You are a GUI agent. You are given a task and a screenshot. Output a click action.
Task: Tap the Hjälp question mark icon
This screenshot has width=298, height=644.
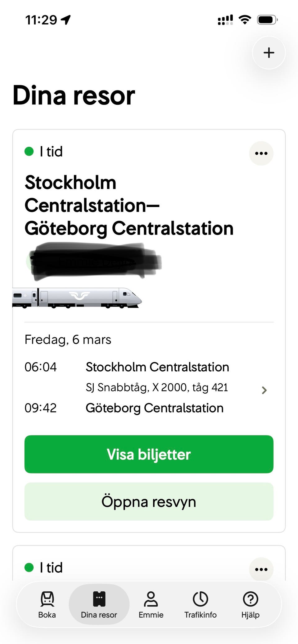(251, 599)
